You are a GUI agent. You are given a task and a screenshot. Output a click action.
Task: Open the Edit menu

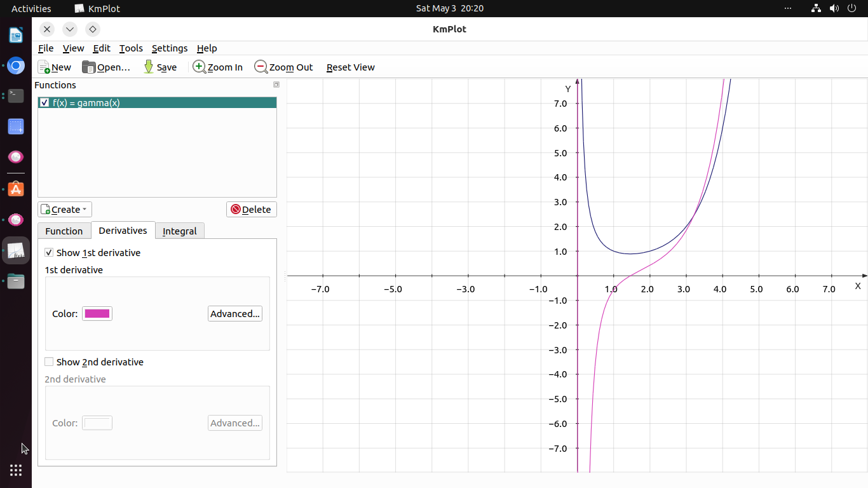102,48
